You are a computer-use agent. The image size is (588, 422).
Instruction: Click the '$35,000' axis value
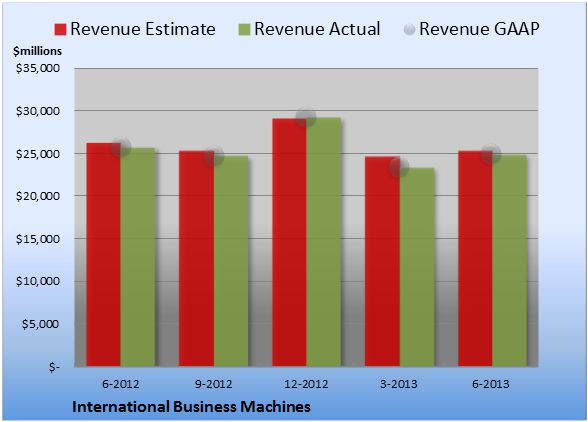pyautogui.click(x=38, y=68)
